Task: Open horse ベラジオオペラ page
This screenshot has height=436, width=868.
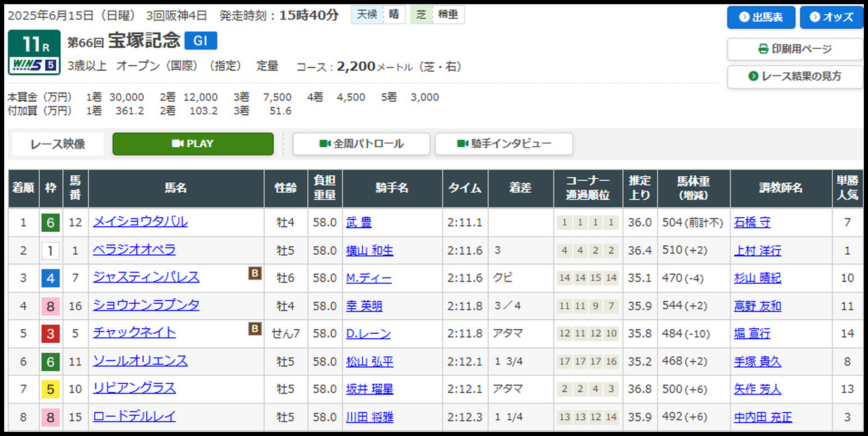Action: [x=134, y=250]
